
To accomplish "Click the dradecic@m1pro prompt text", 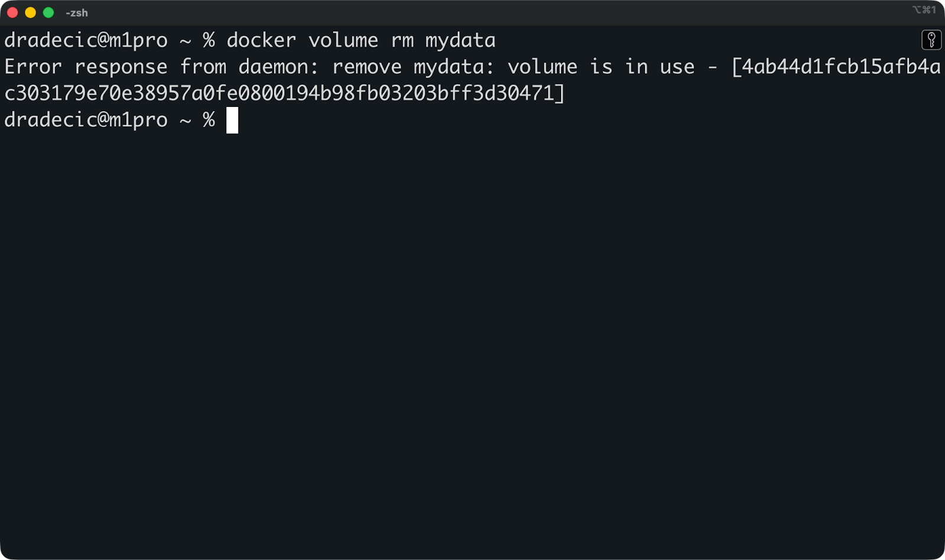I will (x=86, y=40).
